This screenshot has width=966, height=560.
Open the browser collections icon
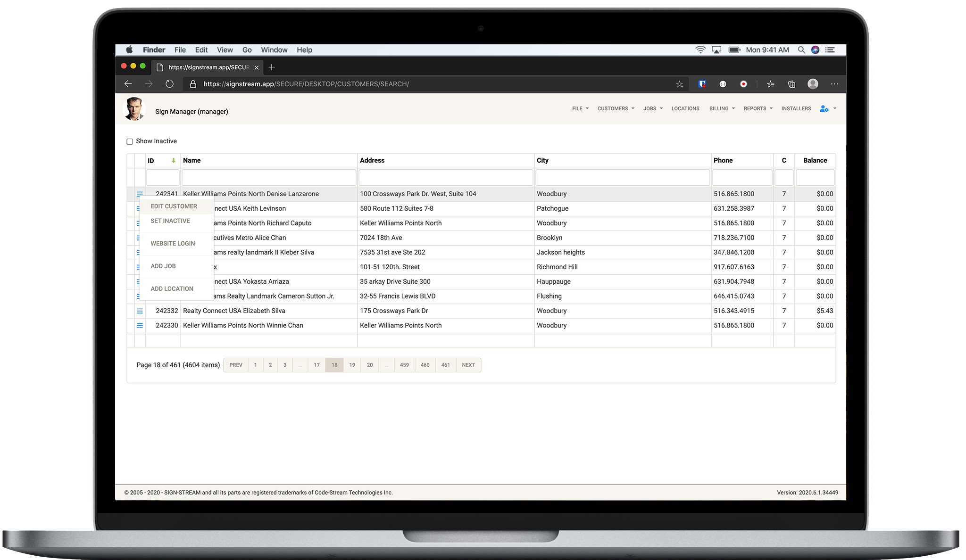point(791,84)
